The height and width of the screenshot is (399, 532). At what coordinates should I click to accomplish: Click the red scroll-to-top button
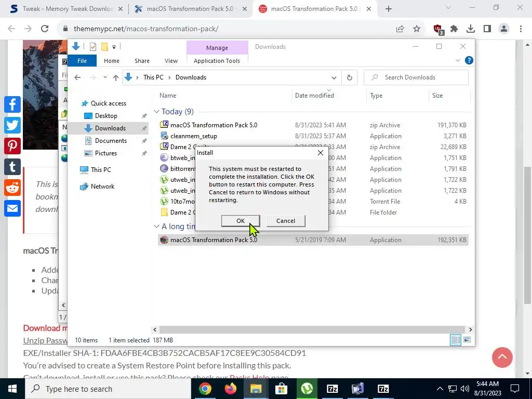point(502,357)
